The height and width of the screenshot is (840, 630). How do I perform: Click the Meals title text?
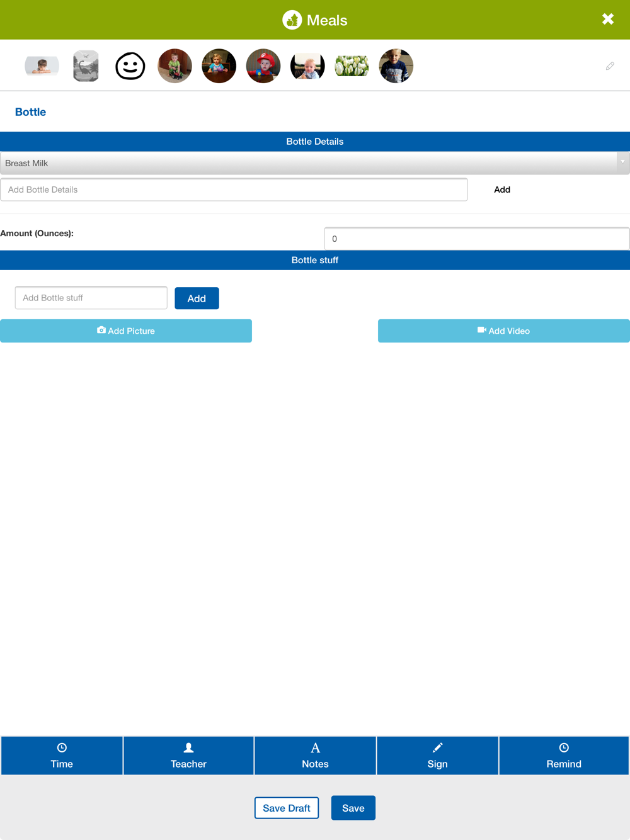click(x=327, y=20)
